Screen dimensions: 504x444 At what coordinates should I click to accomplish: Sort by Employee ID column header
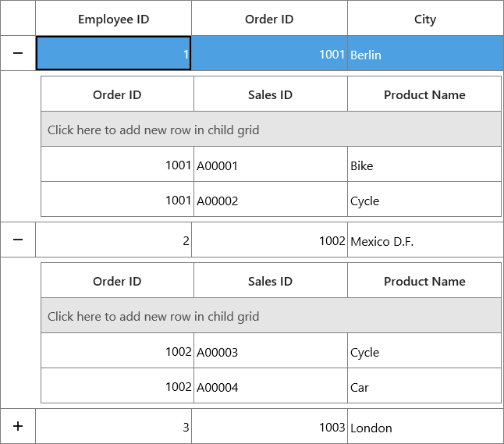pos(113,18)
